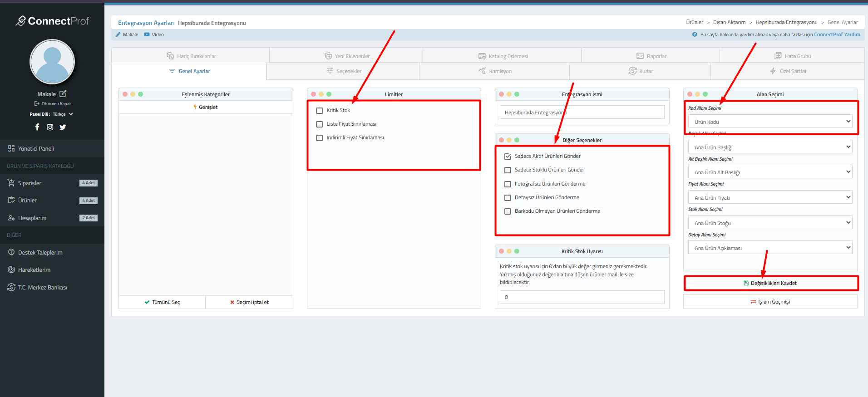868x397 pixels.
Task: Click the green dot on Alan Seçimi panel
Action: tap(705, 94)
